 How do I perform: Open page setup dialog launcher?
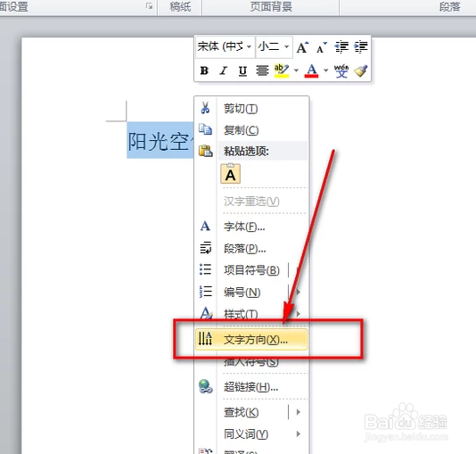[150, 5]
